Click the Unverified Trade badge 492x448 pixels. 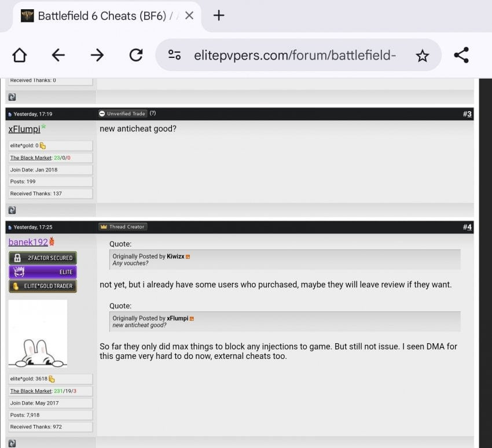[x=122, y=113]
